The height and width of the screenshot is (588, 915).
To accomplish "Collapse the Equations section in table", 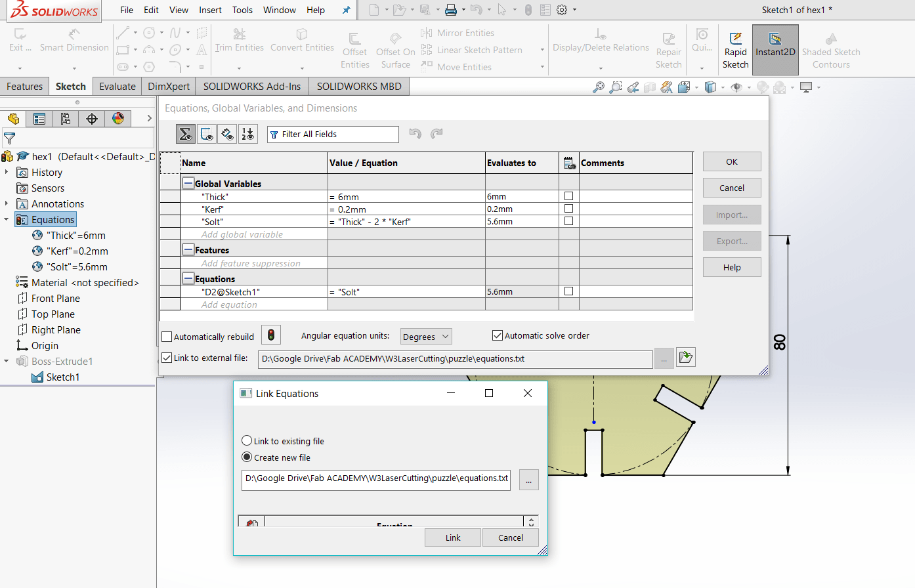I will click(188, 279).
